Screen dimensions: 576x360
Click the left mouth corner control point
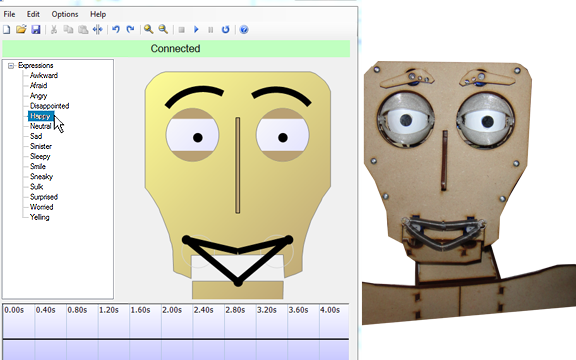[187, 240]
